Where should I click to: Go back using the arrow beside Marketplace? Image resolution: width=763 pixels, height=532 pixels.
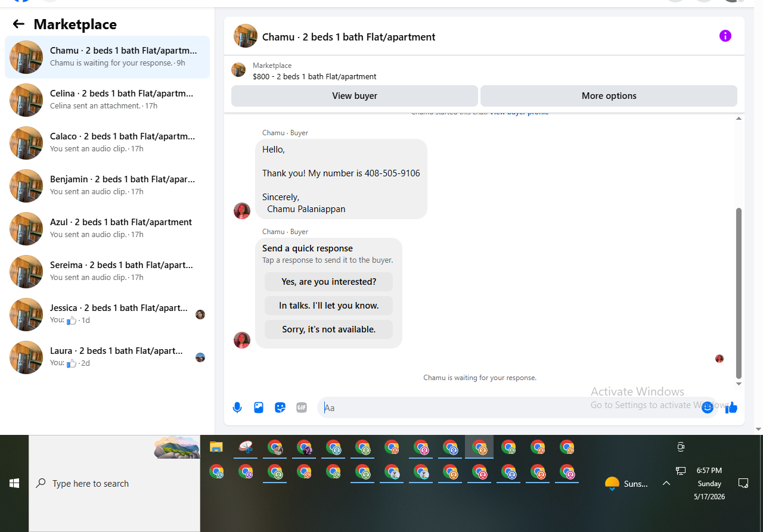click(x=18, y=24)
